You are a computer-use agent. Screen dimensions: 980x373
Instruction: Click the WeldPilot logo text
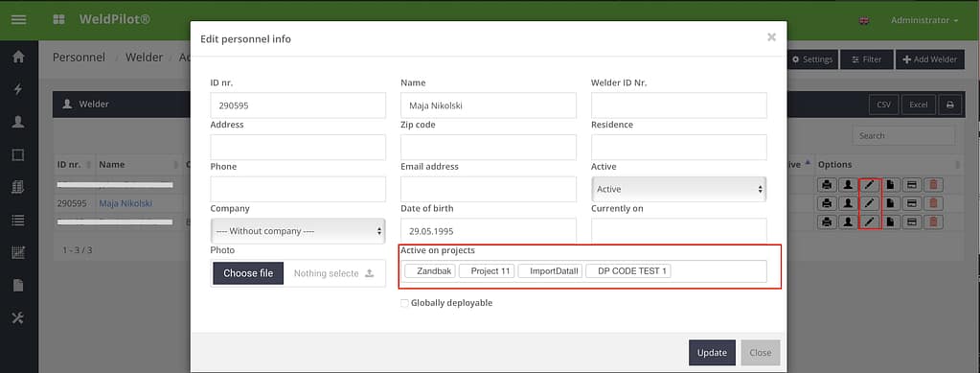point(114,19)
